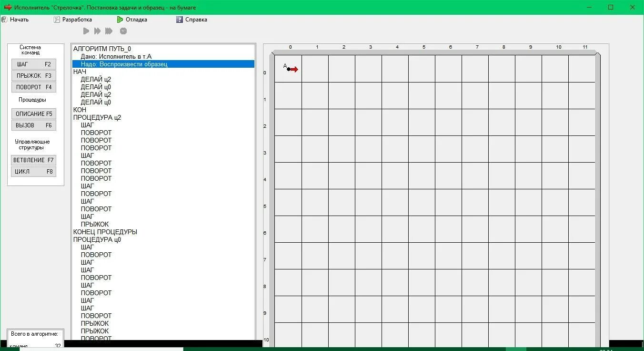Select the АЛГОРИТМ ПУТЬ_0 header line
Screen dimensions: 644x351
(102, 49)
